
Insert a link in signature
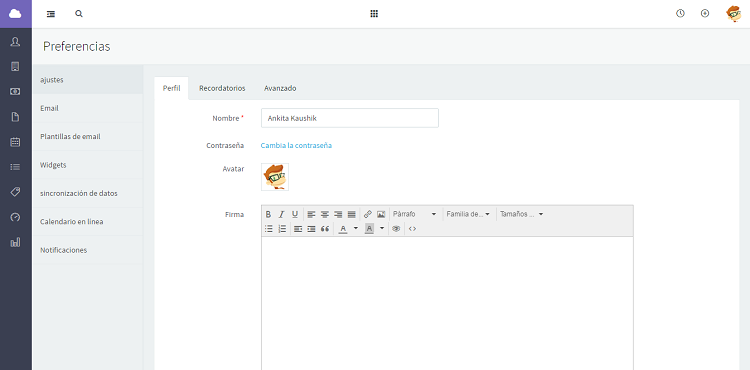[368, 214]
